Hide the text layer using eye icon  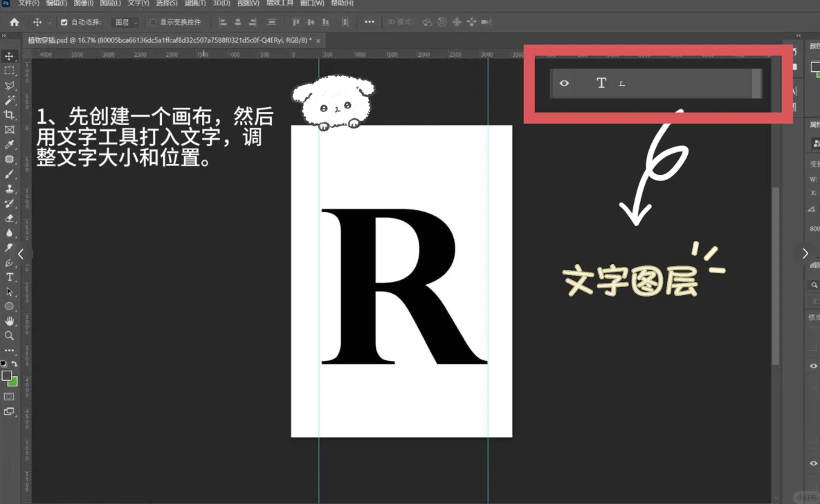coord(564,83)
